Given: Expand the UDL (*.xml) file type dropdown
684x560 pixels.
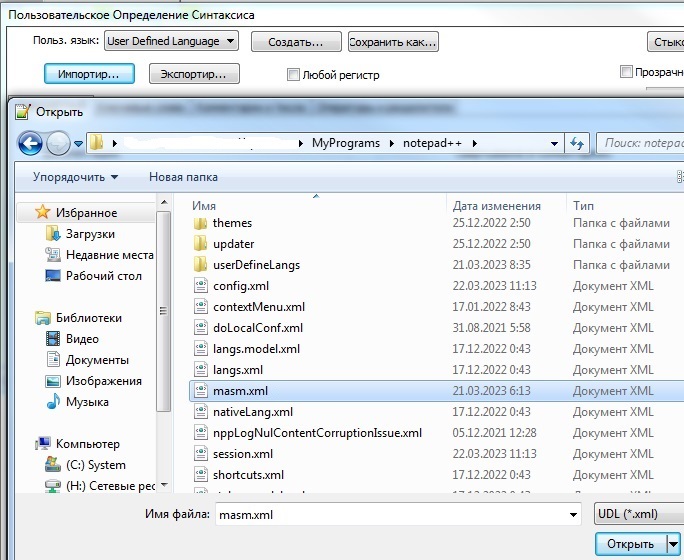Looking at the screenshot, I should 674,514.
